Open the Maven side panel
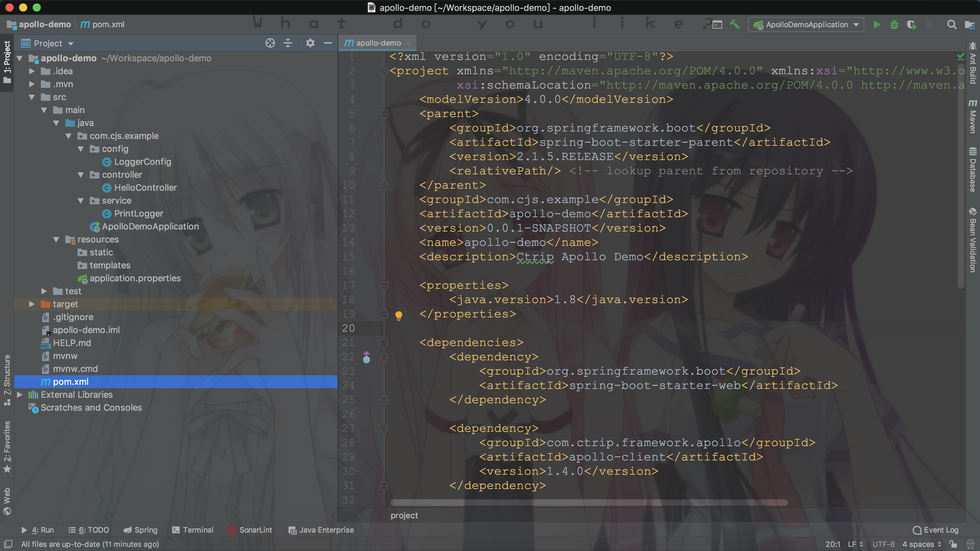This screenshot has height=551, width=980. click(x=973, y=116)
